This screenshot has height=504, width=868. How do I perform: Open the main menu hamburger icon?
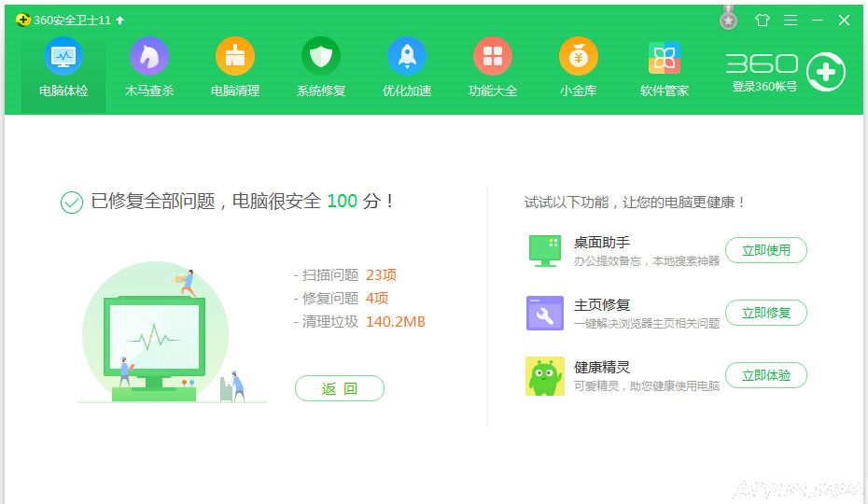tap(791, 21)
